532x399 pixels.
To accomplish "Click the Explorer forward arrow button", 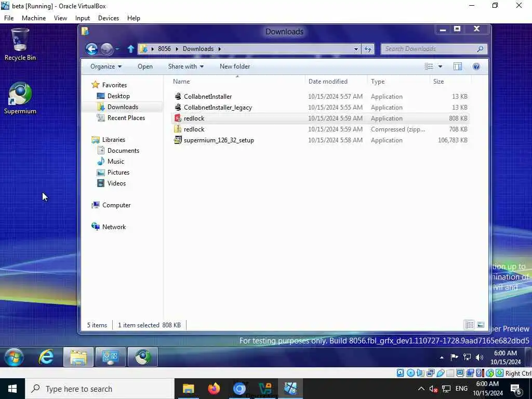I will tap(107, 49).
